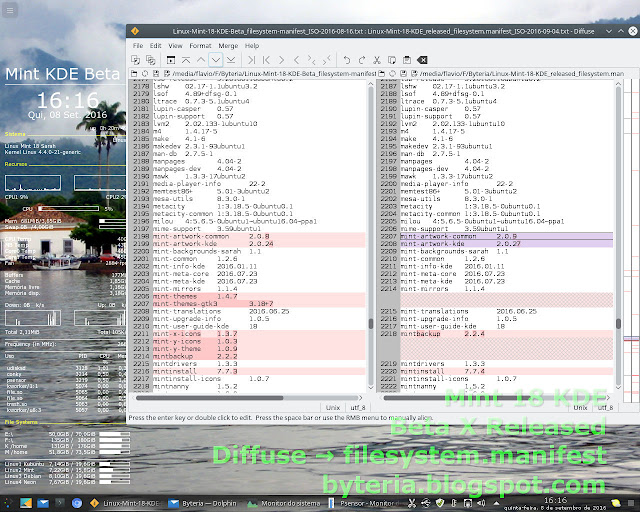The width and height of the screenshot is (640, 512).
Task: Open the View menu
Action: point(176,46)
